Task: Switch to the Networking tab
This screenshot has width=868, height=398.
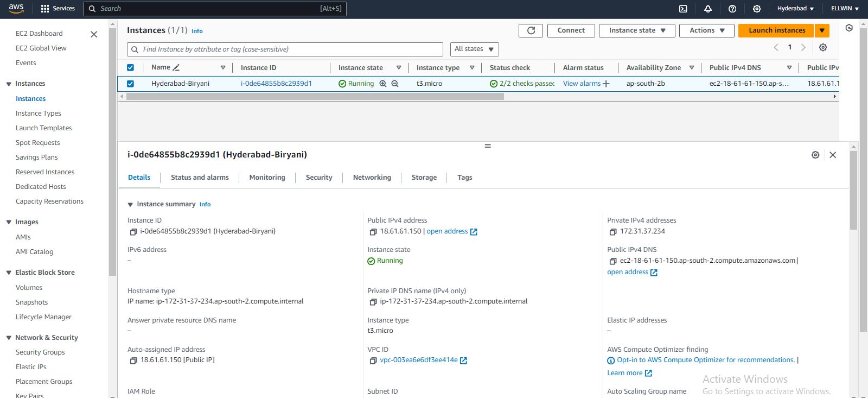Action: click(x=372, y=178)
